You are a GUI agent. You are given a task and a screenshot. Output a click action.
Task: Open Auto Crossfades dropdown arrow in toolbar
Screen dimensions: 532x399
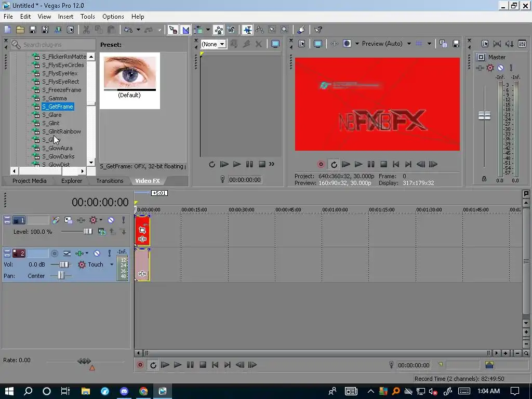point(208,30)
